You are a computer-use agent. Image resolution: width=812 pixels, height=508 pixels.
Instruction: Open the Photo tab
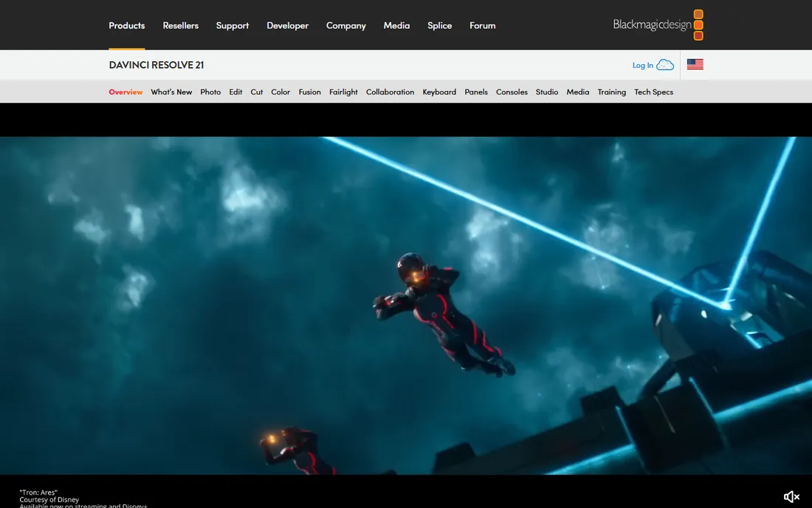pos(210,92)
